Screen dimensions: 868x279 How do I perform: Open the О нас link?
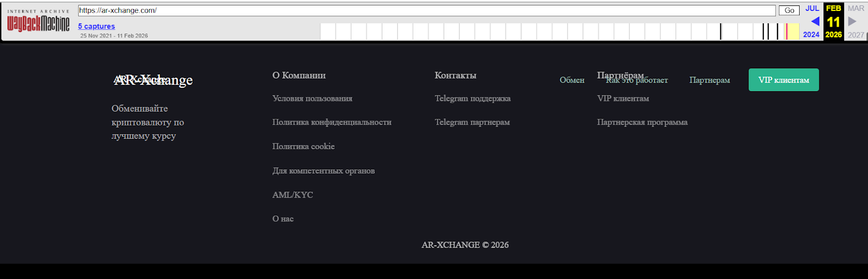click(283, 219)
